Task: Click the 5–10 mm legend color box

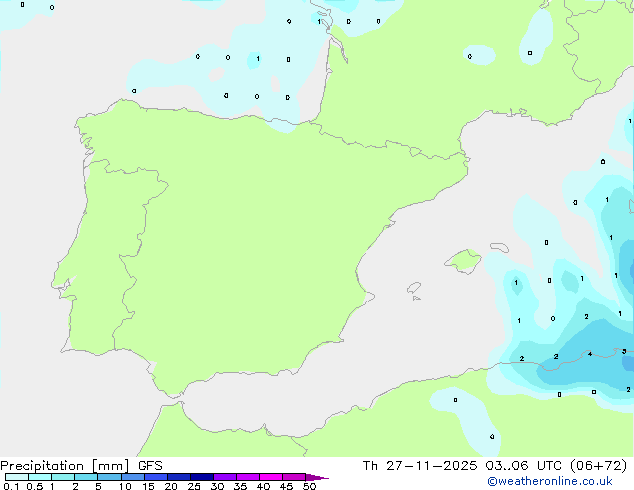Action: pos(110,477)
